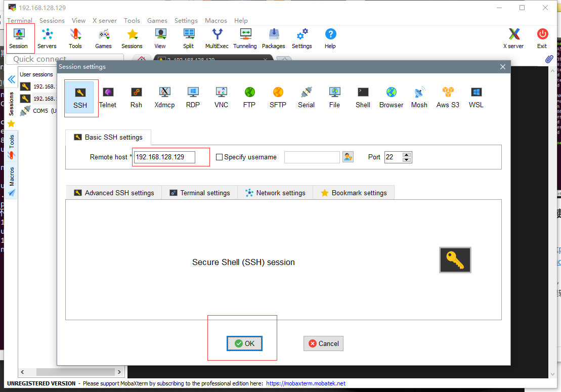The image size is (561, 392).
Task: Open the Advanced SSH settings tab
Action: click(114, 193)
